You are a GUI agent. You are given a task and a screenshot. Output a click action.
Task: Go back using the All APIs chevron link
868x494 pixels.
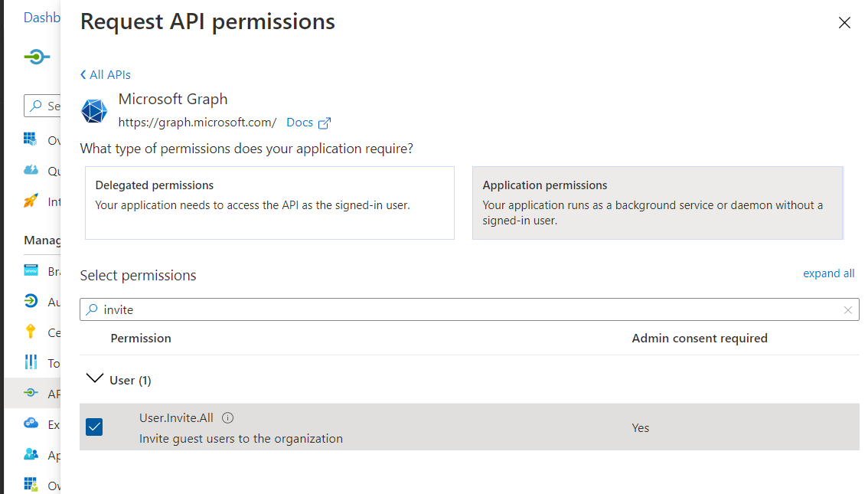click(x=106, y=75)
